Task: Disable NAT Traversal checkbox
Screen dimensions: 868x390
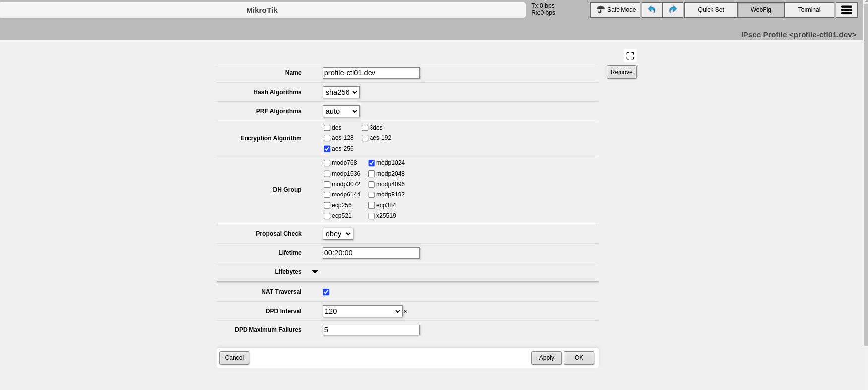Action: 326,292
